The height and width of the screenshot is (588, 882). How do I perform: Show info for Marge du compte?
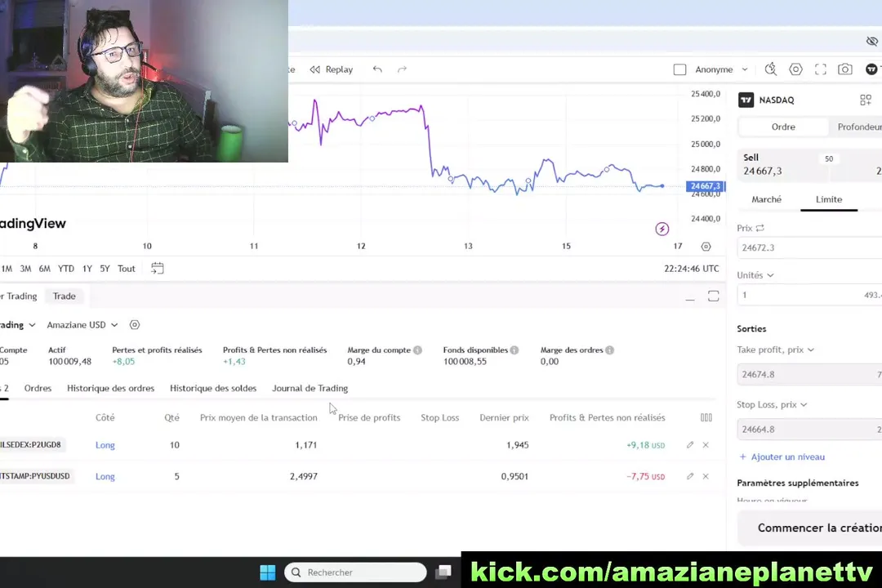[x=417, y=350]
